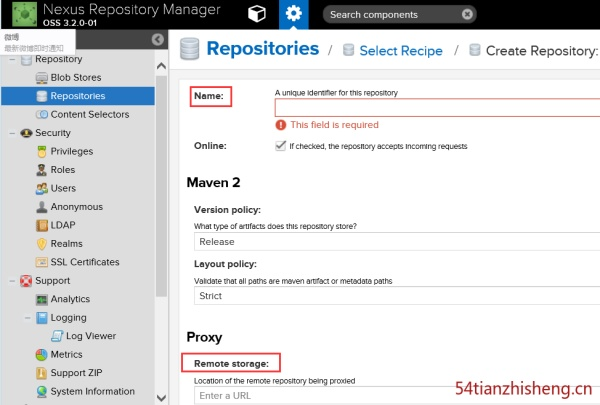Select the Support ZIP label
The width and height of the screenshot is (600, 405).
tap(77, 373)
